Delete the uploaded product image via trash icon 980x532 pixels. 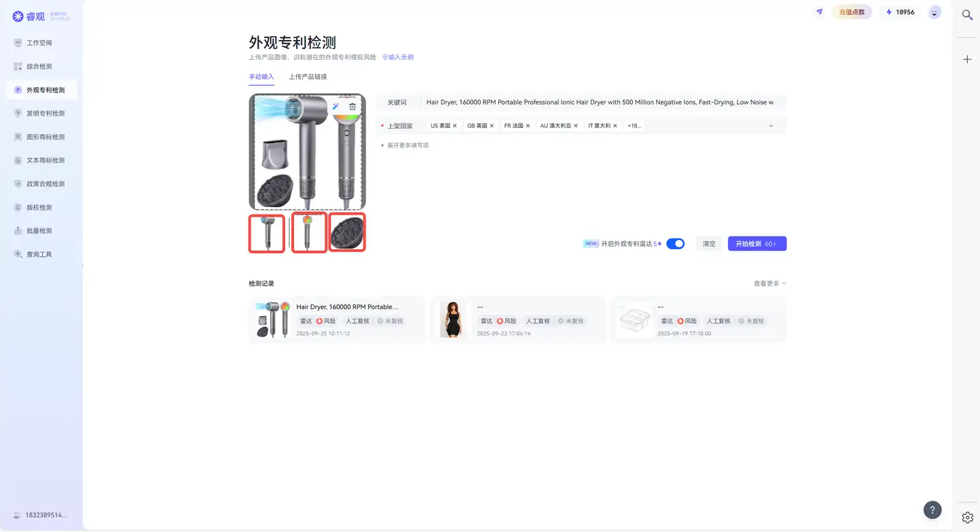tap(353, 106)
